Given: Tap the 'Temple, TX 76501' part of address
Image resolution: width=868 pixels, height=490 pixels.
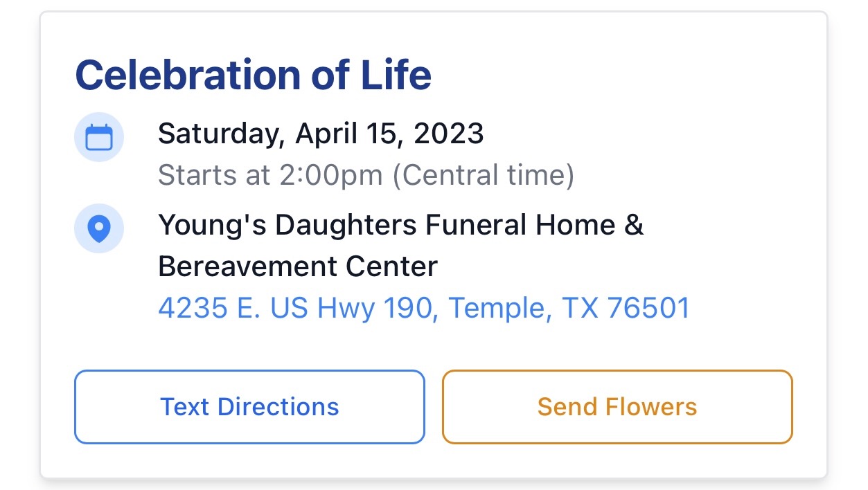Looking at the screenshot, I should [x=569, y=308].
